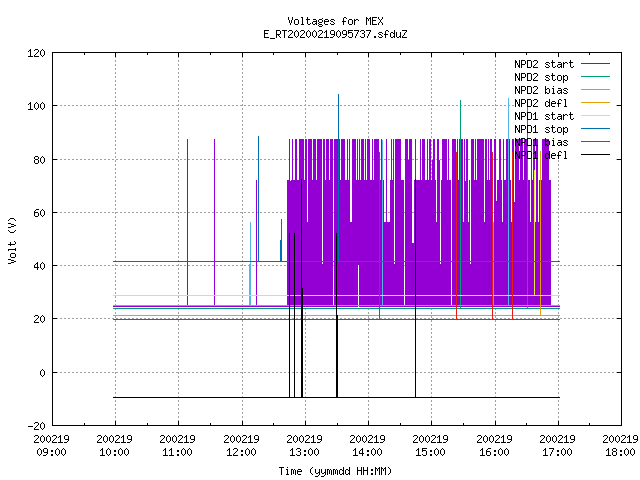Click the x-axis tick label 200219 13:00
Viewport: 640px width, 480px height.
(x=304, y=446)
